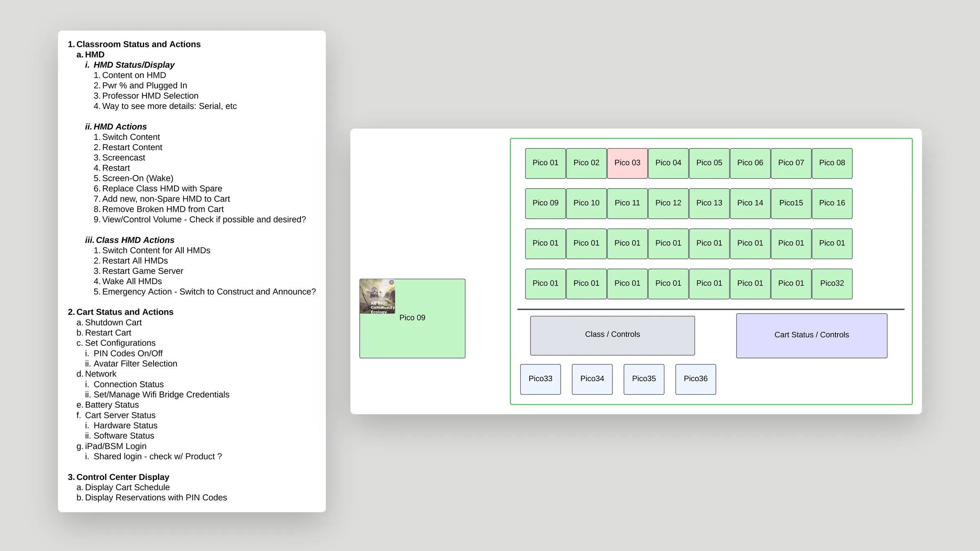Image resolution: width=980 pixels, height=551 pixels.
Task: Click the 'Classroom Status and Actions' heading
Action: pos(138,44)
